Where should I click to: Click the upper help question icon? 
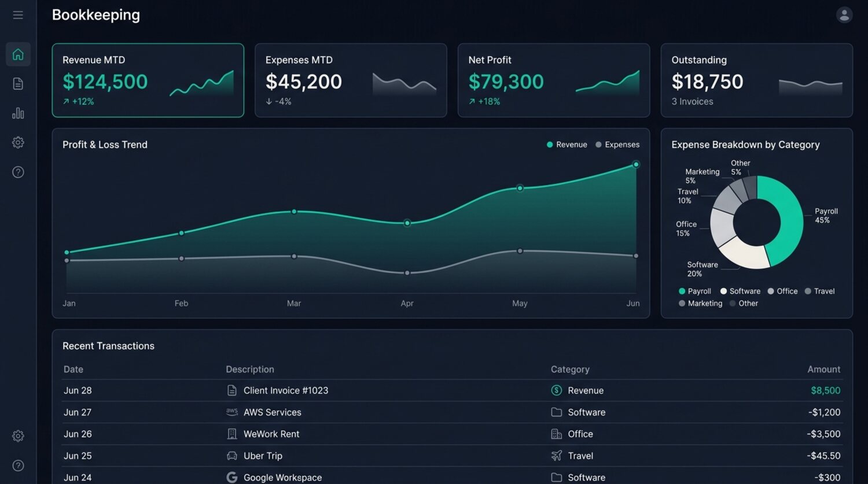coord(18,172)
